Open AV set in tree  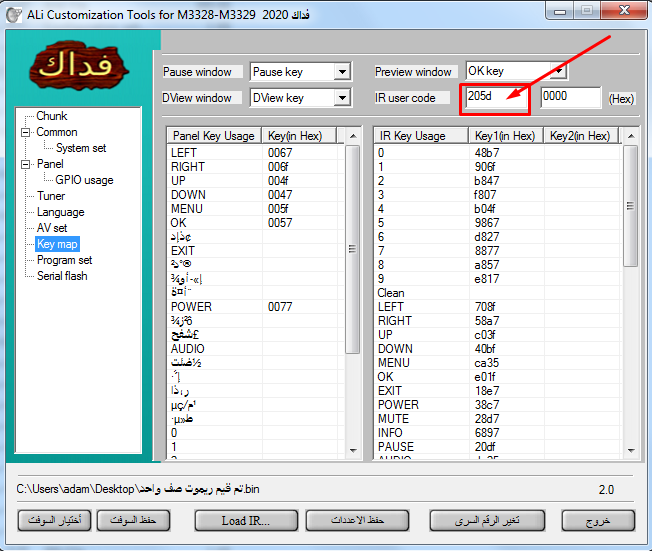pos(52,228)
